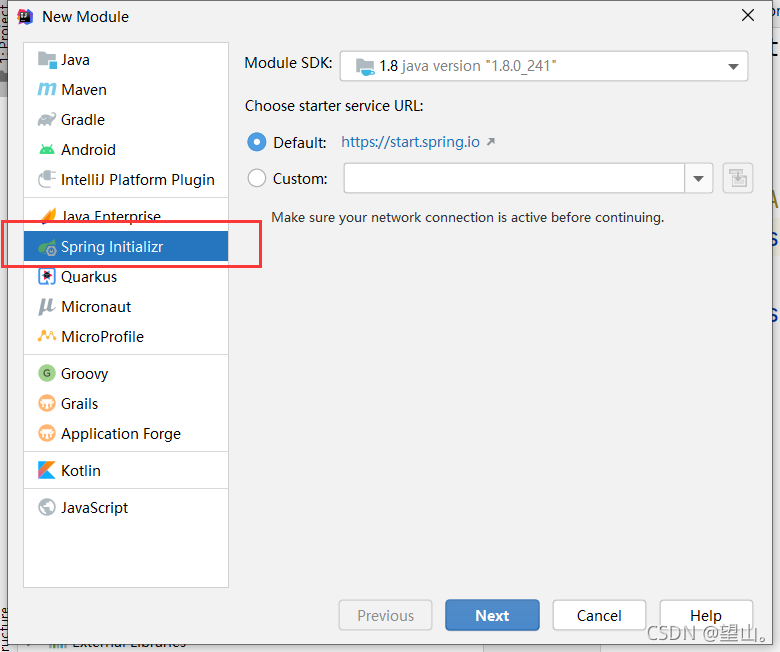Select the Gradle elephant icon
The width and height of the screenshot is (780, 652).
point(47,120)
